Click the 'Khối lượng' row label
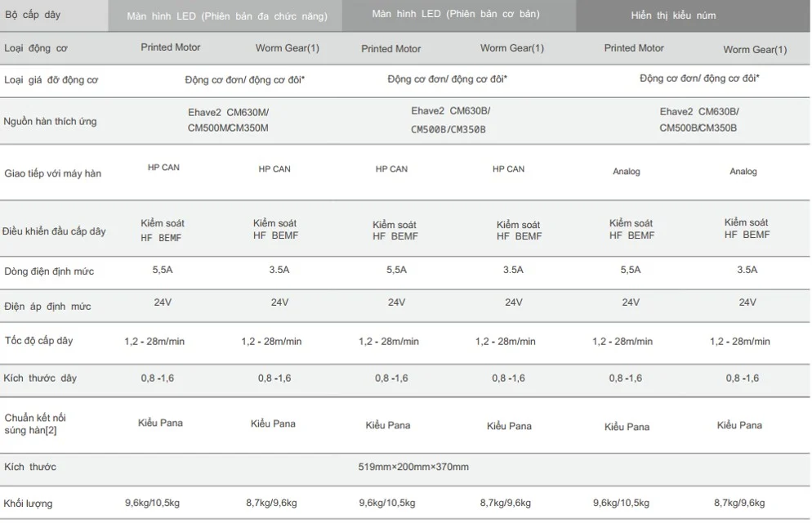The image size is (812, 524). tap(28, 504)
